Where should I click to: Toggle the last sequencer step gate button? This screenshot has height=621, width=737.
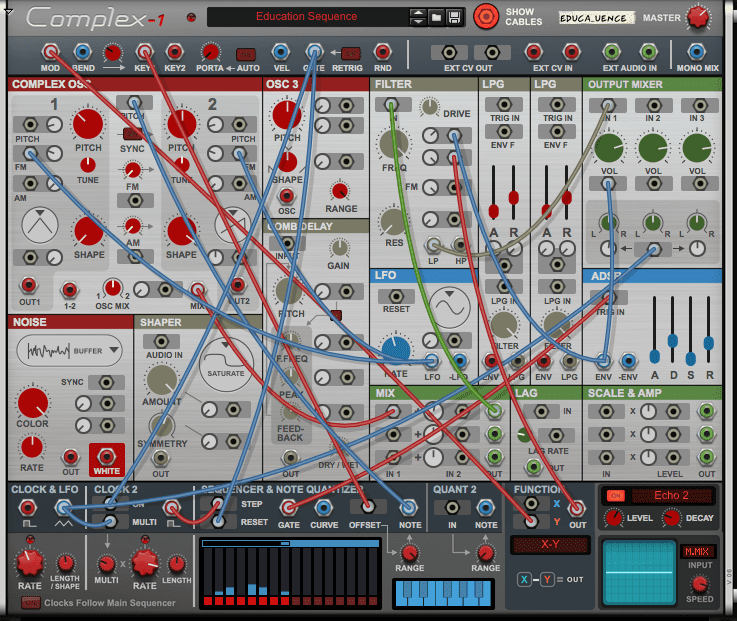click(373, 601)
